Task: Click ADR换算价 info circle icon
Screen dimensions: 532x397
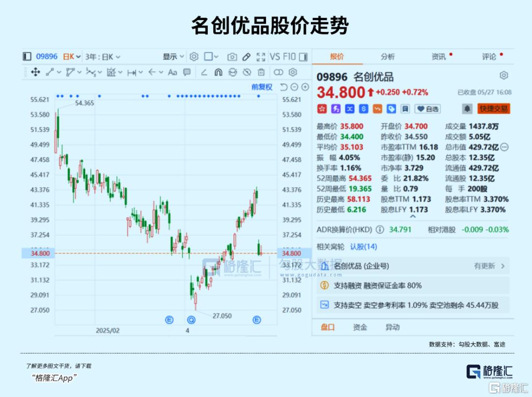Action: tap(380, 230)
